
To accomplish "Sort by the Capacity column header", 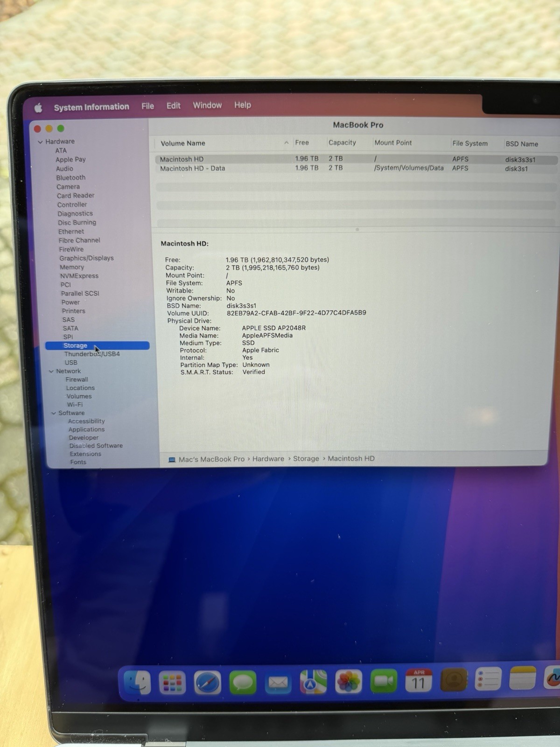I will 342,142.
